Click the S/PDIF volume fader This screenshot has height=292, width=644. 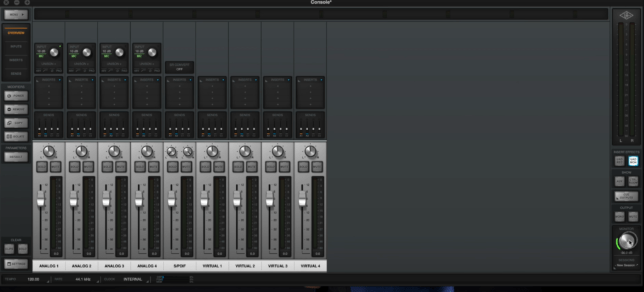pyautogui.click(x=172, y=198)
